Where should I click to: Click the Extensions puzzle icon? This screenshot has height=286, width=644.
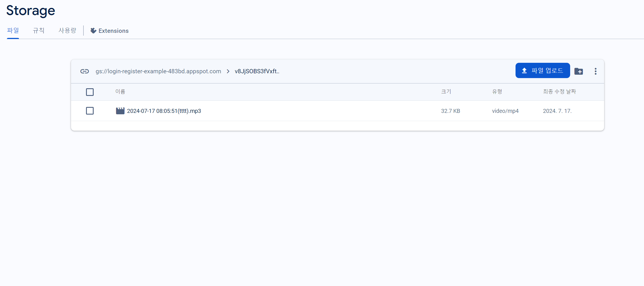click(93, 31)
